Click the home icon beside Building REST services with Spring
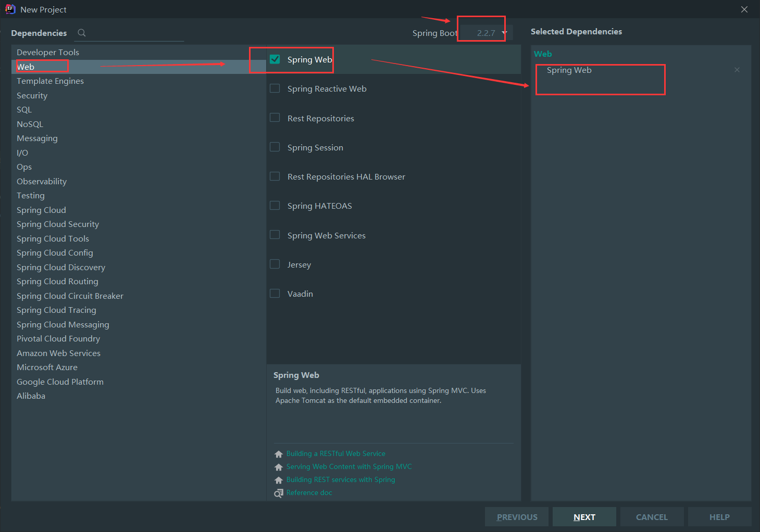 pyautogui.click(x=279, y=480)
